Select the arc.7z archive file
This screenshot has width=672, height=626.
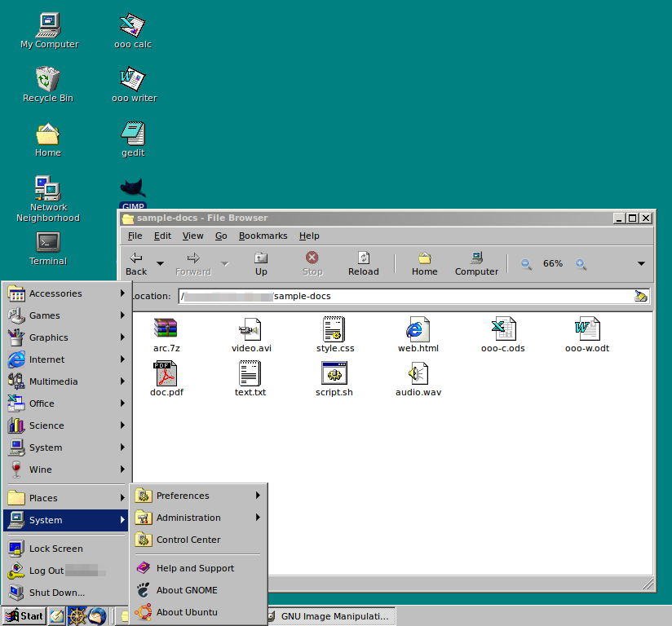tap(166, 335)
